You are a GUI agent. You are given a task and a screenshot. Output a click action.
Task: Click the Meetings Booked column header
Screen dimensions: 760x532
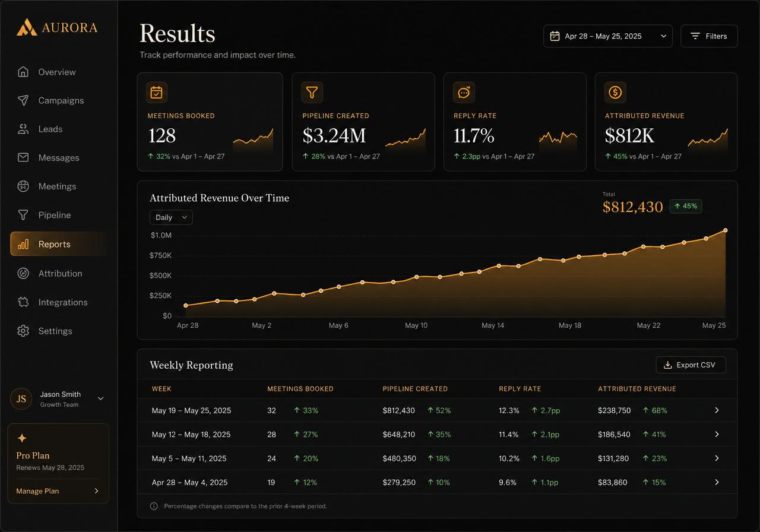[x=300, y=389]
